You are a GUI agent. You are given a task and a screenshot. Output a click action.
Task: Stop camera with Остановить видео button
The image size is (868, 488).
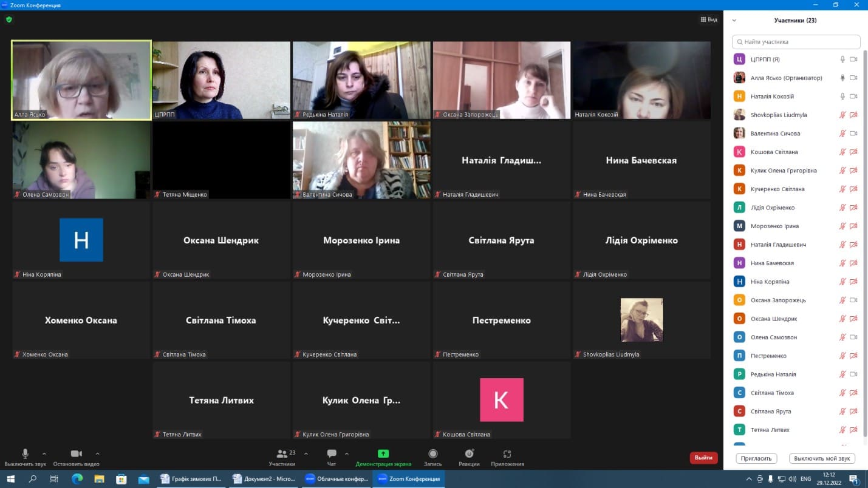pos(76,457)
